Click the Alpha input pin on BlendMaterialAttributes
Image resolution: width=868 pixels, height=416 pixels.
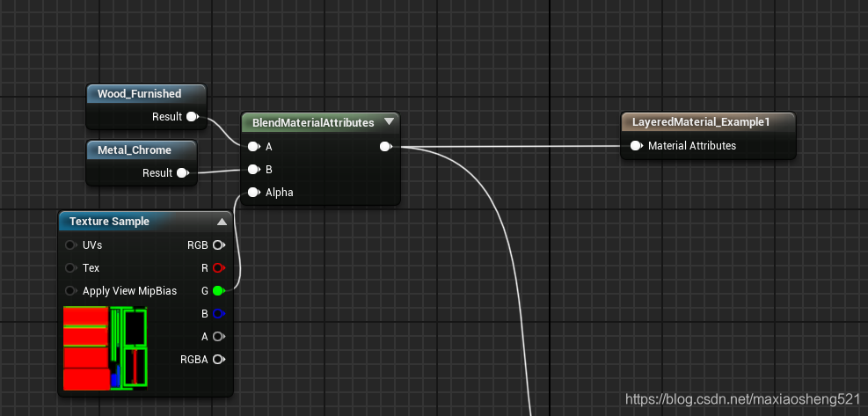253,193
